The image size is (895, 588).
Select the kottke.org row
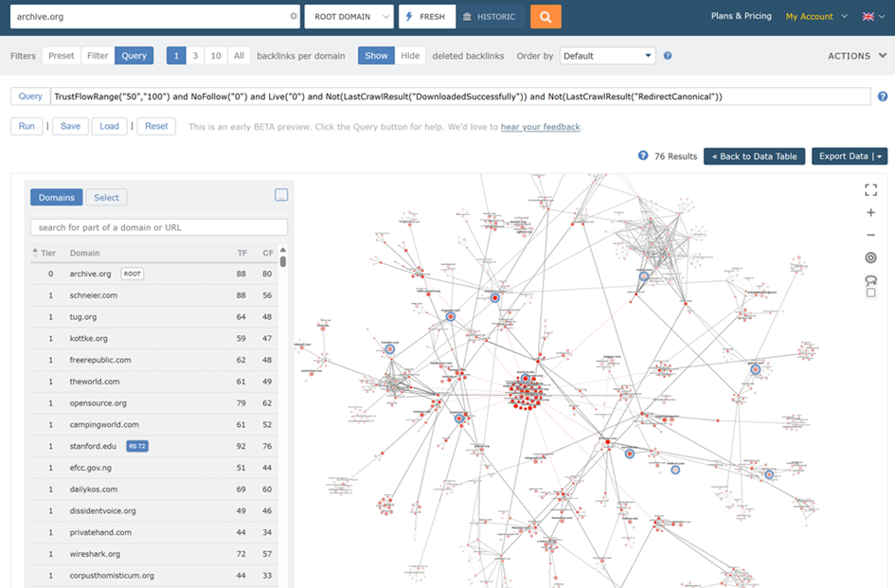pos(154,339)
